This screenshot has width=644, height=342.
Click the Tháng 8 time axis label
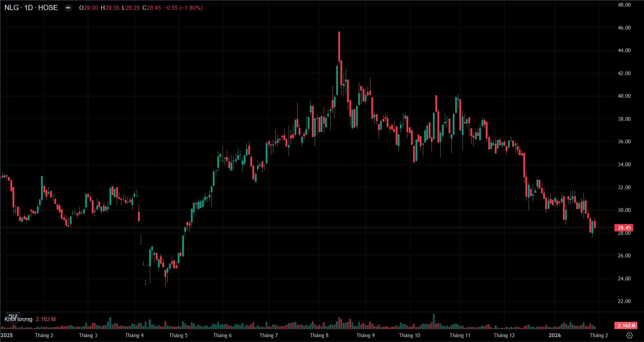pos(319,335)
